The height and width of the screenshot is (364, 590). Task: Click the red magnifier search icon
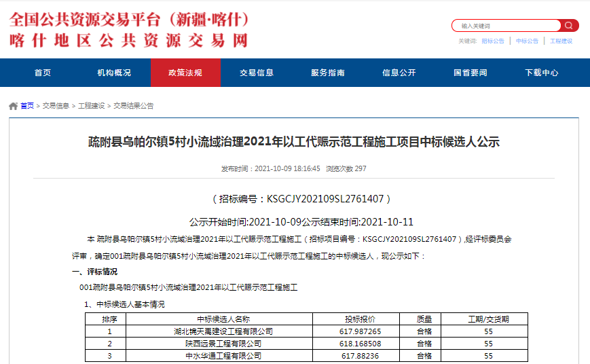[x=570, y=26]
